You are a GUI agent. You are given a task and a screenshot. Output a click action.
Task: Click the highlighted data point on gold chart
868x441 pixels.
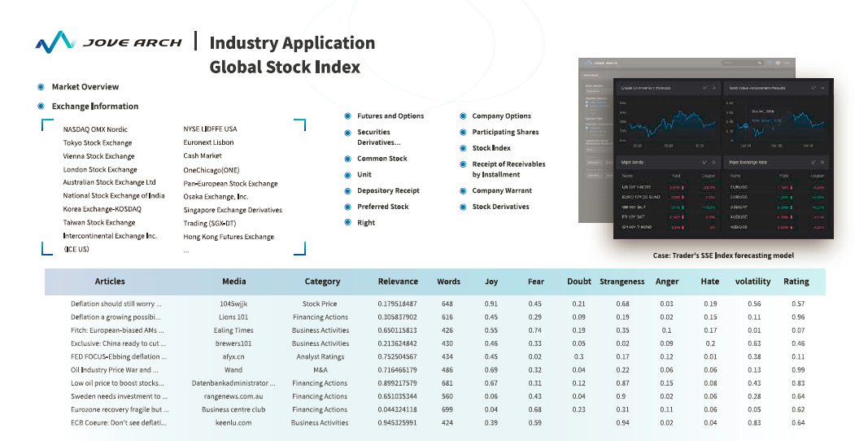click(746, 126)
